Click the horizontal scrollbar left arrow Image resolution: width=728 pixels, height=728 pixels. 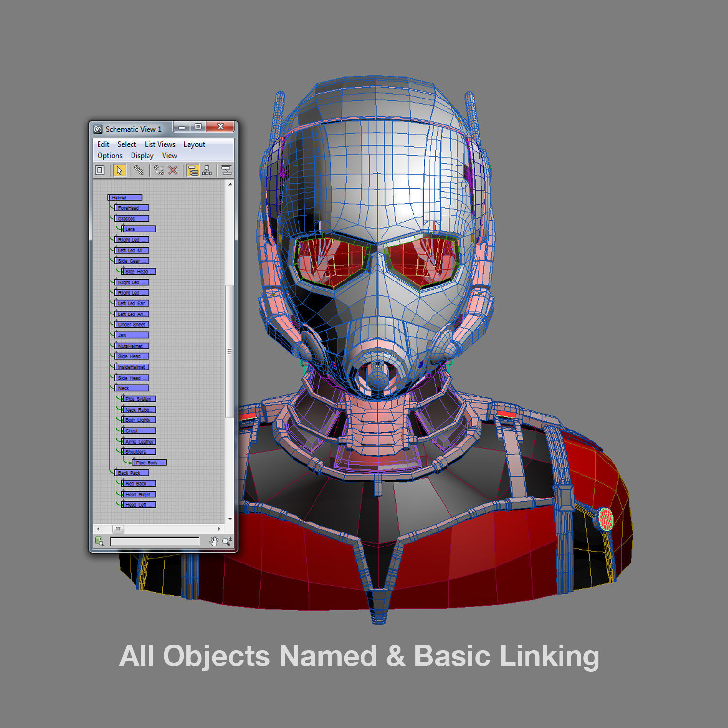pos(98,529)
